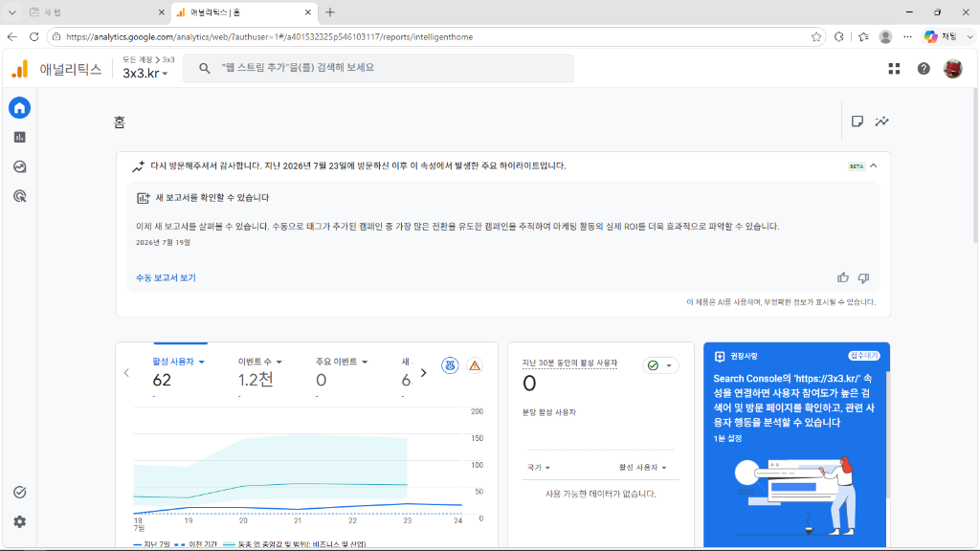The image size is (980, 551).
Task: Open the Insights sparkline icon at top right
Action: click(881, 121)
